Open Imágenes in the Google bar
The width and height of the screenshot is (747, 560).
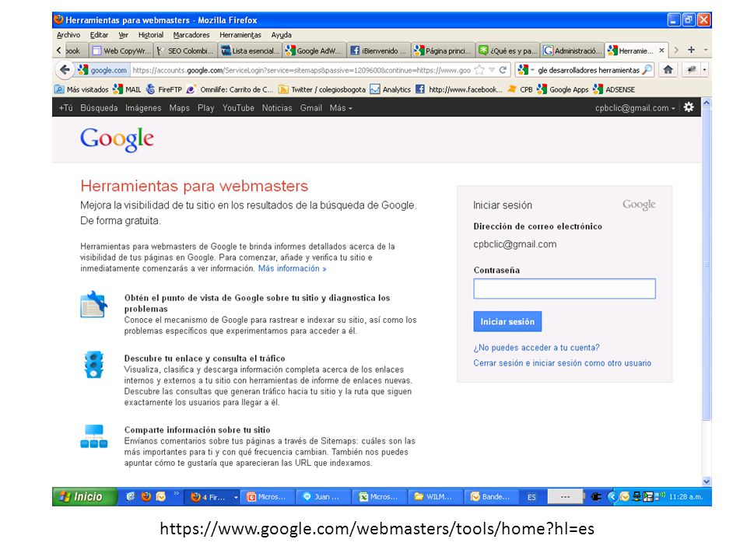pyautogui.click(x=143, y=108)
